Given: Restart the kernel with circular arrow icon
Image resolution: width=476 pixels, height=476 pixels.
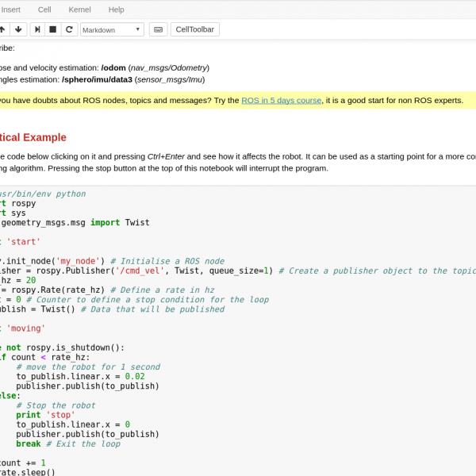Looking at the screenshot, I should [x=69, y=29].
